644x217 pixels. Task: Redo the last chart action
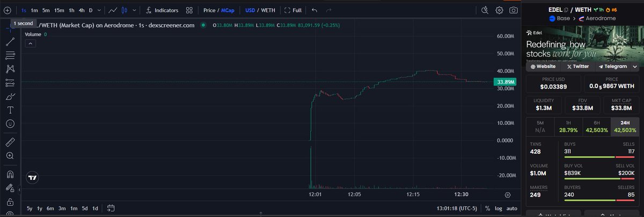tap(328, 10)
